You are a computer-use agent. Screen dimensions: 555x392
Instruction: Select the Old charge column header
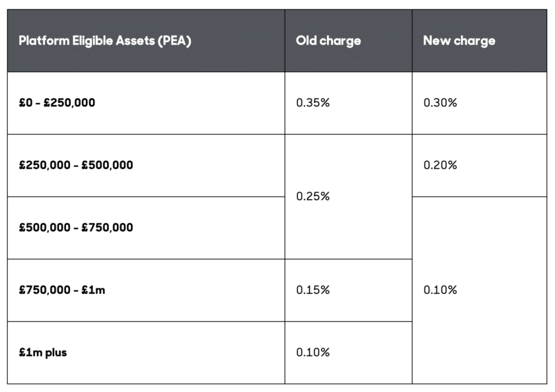coord(328,41)
